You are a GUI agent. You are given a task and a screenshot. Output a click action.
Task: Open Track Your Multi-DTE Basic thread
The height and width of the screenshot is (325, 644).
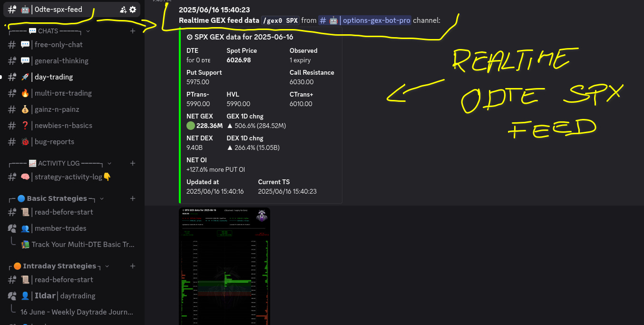click(x=78, y=245)
